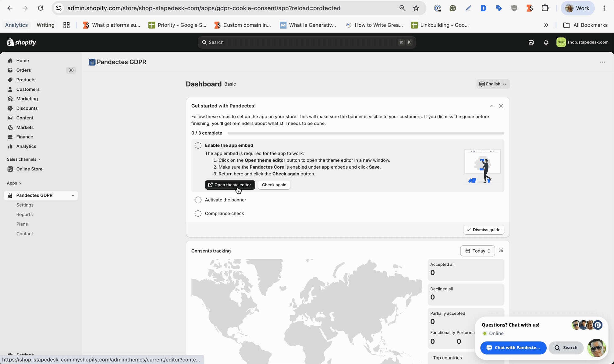Viewport: 614px width, 364px height.
Task: Show more bookmarks with double chevron
Action: click(546, 25)
